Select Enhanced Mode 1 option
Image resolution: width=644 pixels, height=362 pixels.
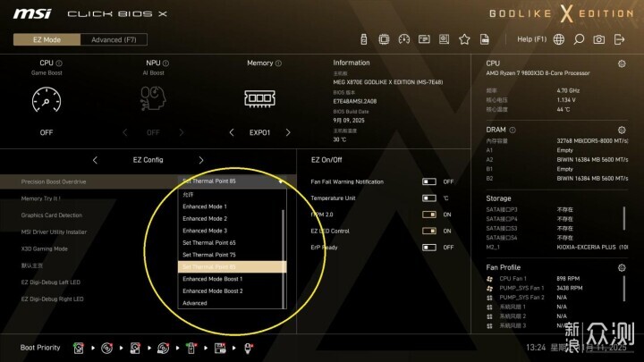coord(231,206)
